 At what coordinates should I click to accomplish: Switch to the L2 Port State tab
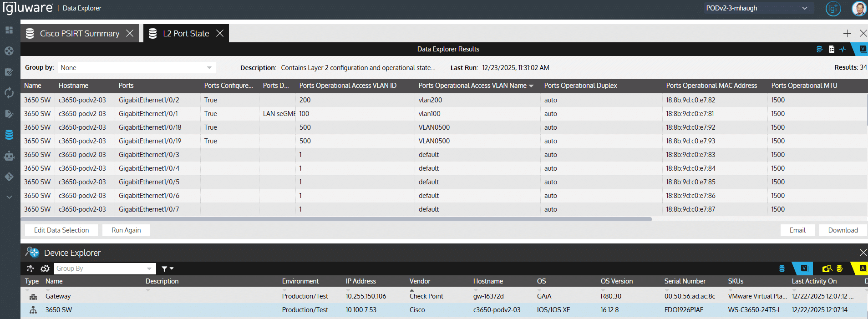click(x=186, y=33)
